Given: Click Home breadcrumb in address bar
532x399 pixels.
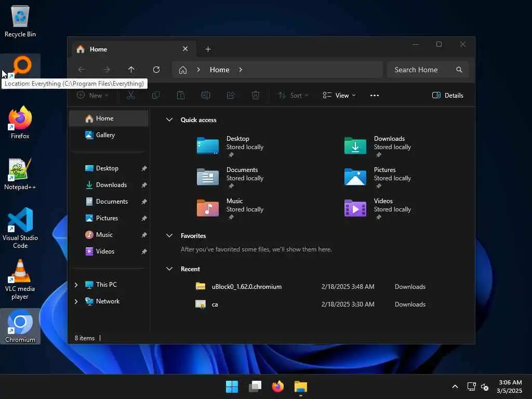Looking at the screenshot, I should click(220, 70).
